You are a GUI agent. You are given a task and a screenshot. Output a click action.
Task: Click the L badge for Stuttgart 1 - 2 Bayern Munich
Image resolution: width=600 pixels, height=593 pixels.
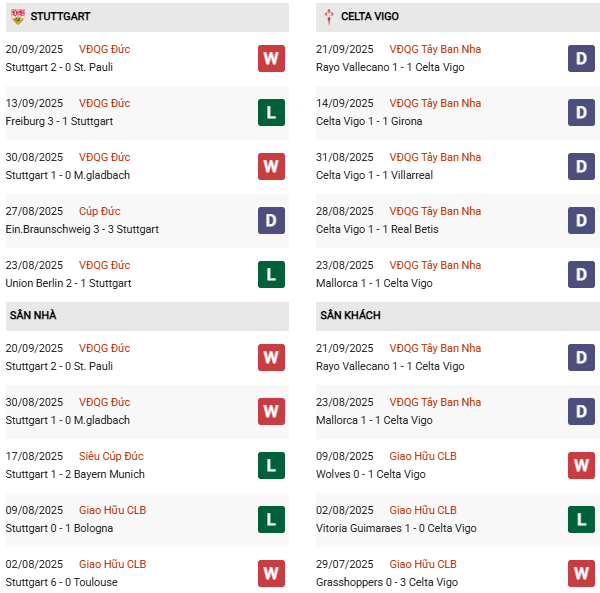coord(271,465)
